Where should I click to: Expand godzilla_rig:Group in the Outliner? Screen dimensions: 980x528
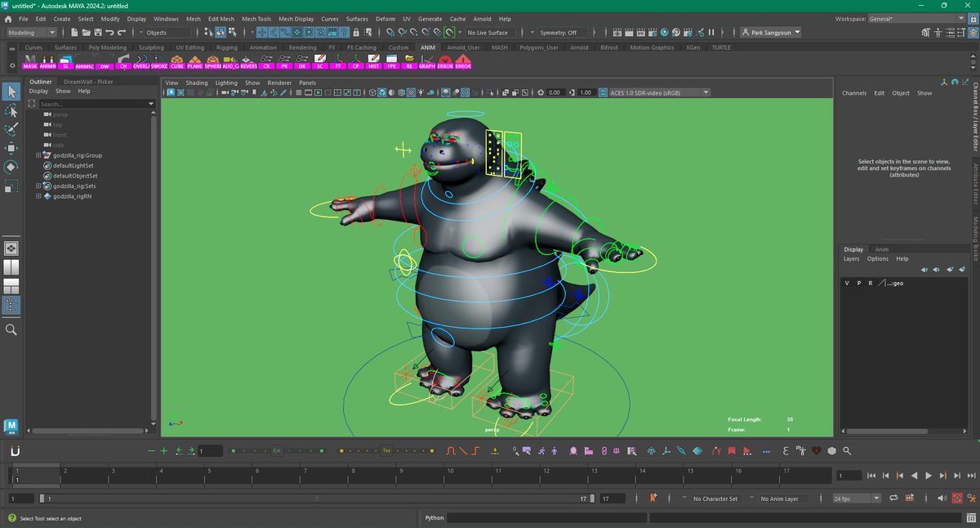click(x=38, y=155)
